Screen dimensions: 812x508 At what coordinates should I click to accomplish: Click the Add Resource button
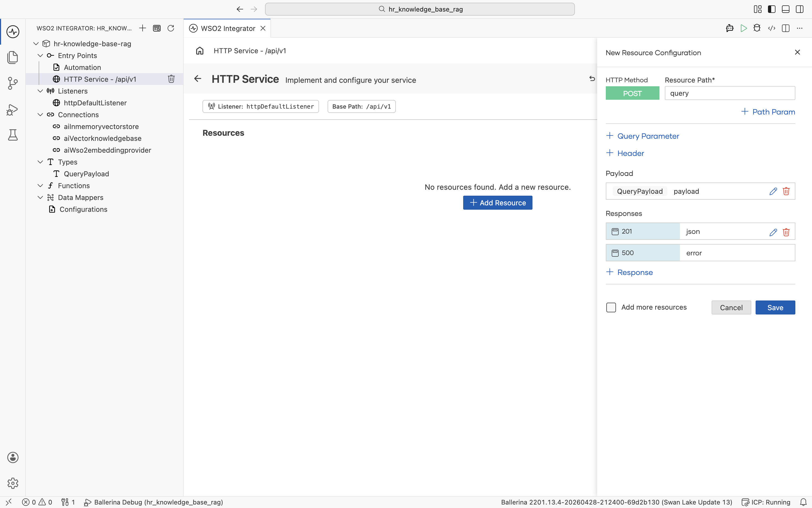(498, 203)
